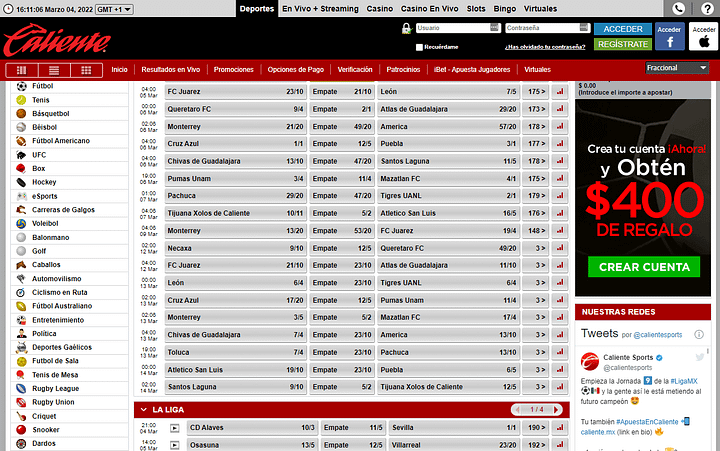The image size is (720, 451).
Task: Switch to the En Vivo + Streaming tab
Action: click(320, 9)
